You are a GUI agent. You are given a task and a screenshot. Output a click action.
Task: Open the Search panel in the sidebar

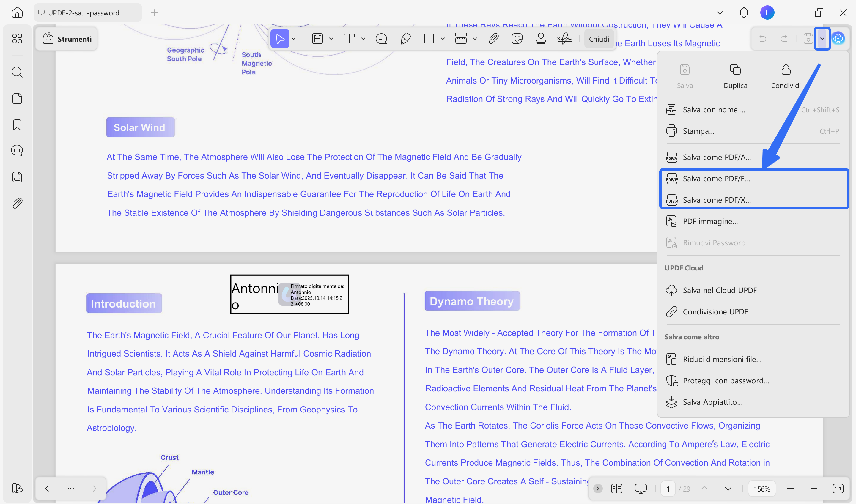click(x=17, y=72)
